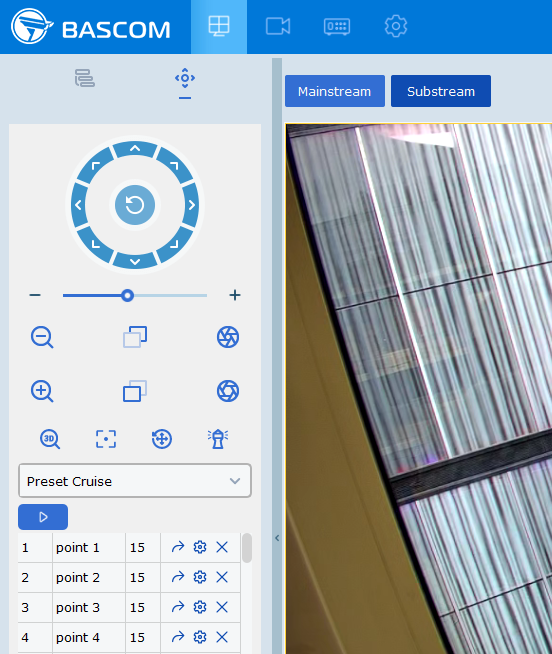Click the lighthouse light icon
552x654 pixels.
(218, 439)
